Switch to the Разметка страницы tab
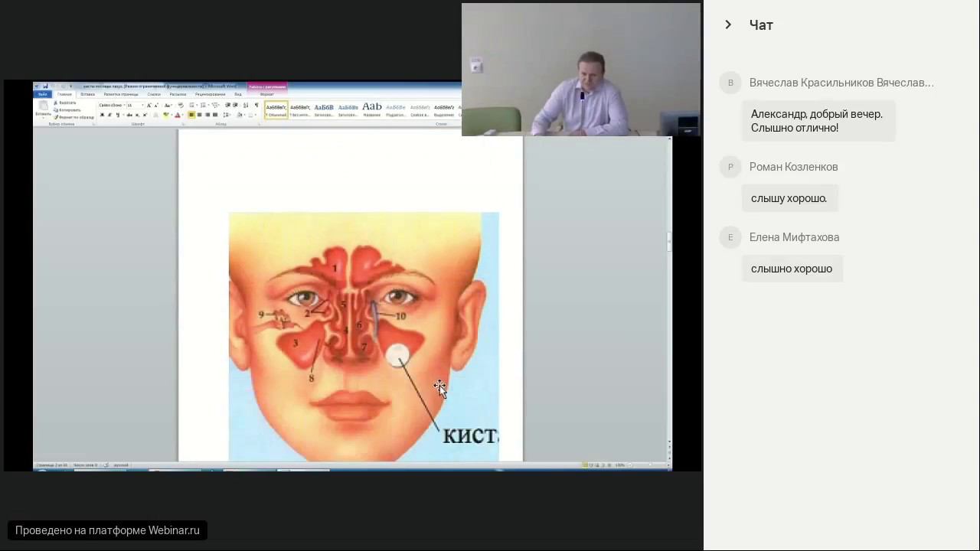This screenshot has width=980, height=551. point(121,94)
